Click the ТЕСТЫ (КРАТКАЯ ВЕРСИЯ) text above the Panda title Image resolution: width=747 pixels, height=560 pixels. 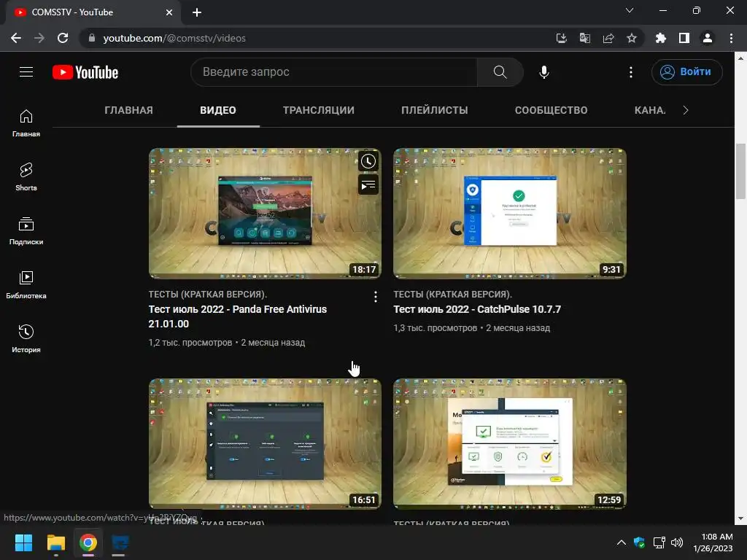pos(208,295)
